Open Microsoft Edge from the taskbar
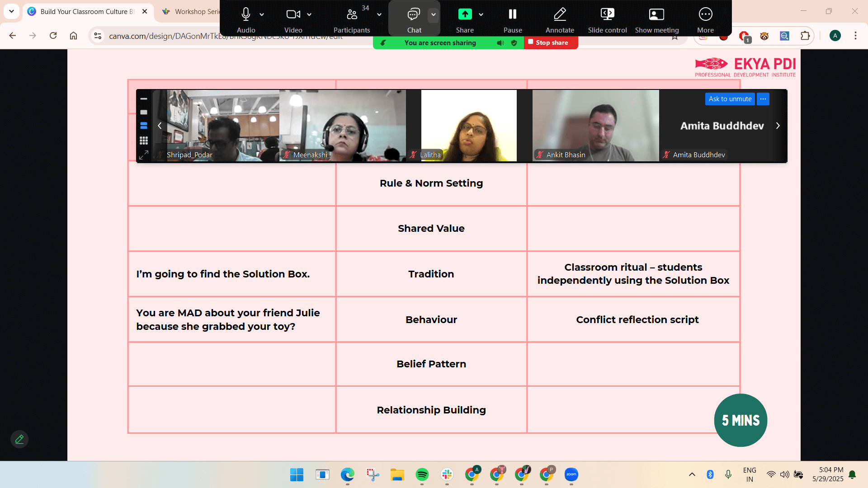Viewport: 868px width, 488px height. click(347, 474)
